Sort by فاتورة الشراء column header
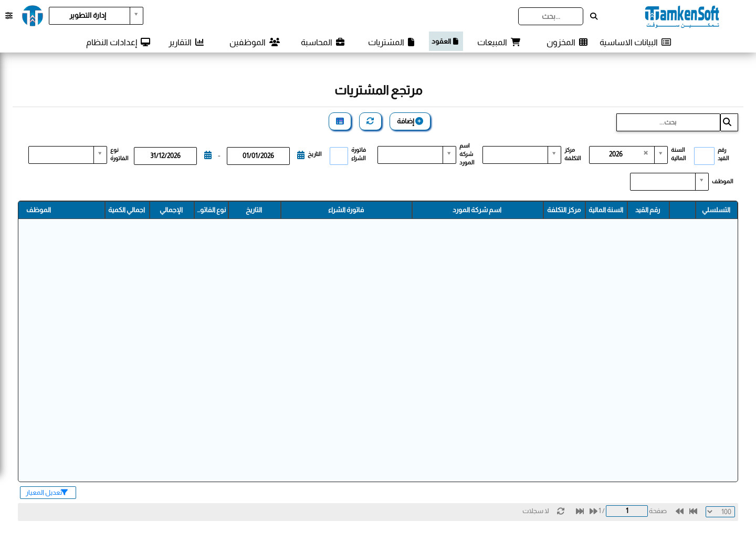Viewport: 756px width, 542px height. click(346, 210)
